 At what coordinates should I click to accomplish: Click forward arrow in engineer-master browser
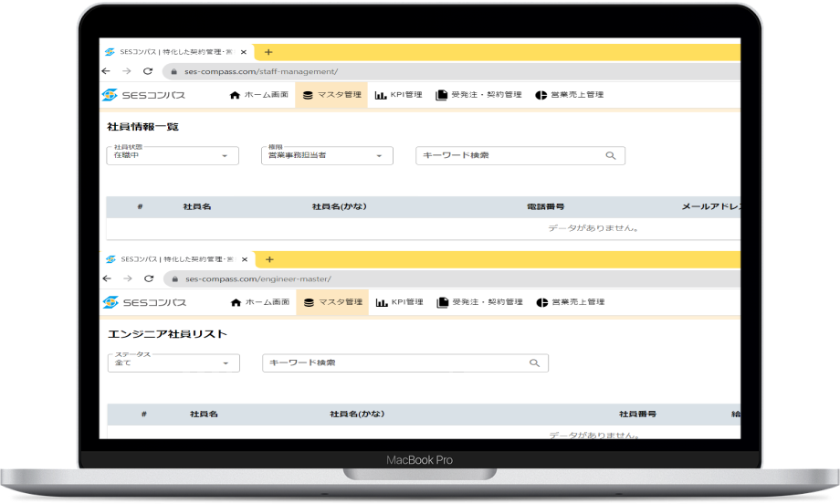pos(128,278)
